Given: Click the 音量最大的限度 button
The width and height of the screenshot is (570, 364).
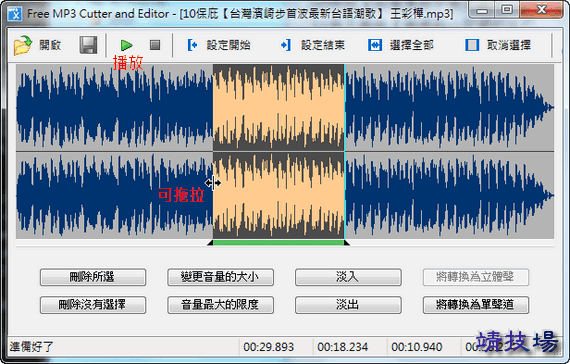Looking at the screenshot, I should click(x=220, y=304).
